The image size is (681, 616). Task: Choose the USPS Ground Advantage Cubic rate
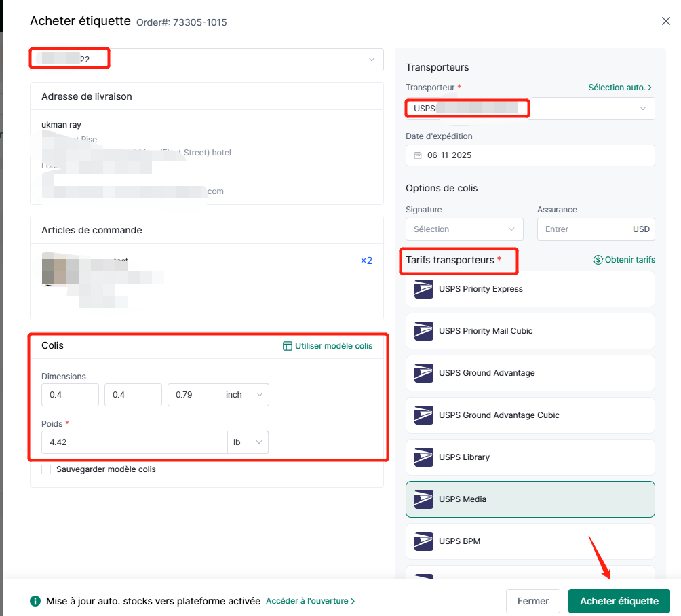coord(530,415)
